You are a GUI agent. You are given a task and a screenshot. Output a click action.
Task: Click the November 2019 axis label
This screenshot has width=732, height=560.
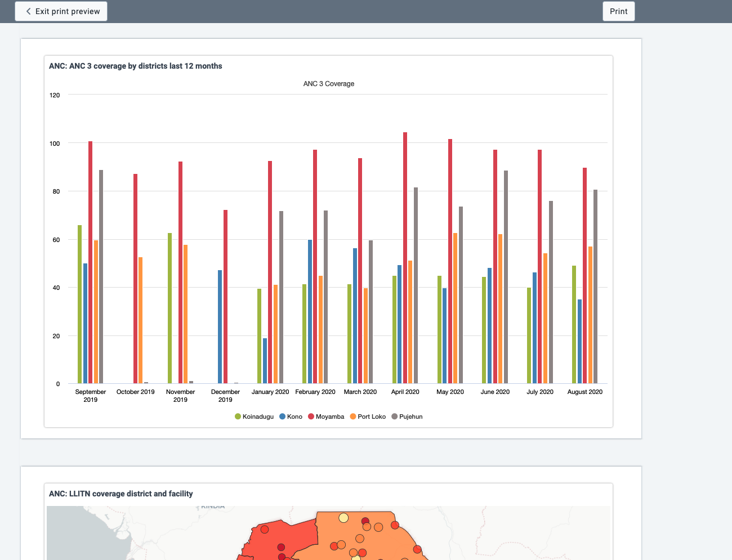pyautogui.click(x=180, y=396)
